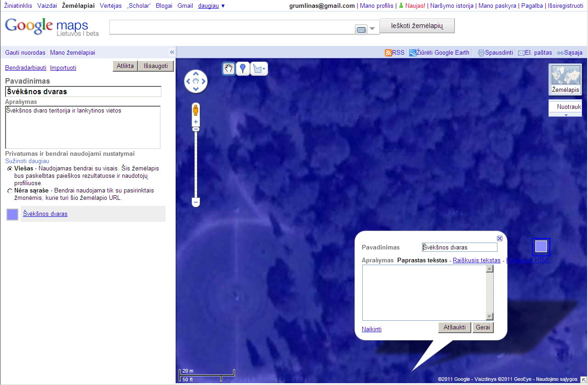Viewport: 588px width, 385px height.
Task: Select the Viešas privacy radio button
Action: [10, 169]
